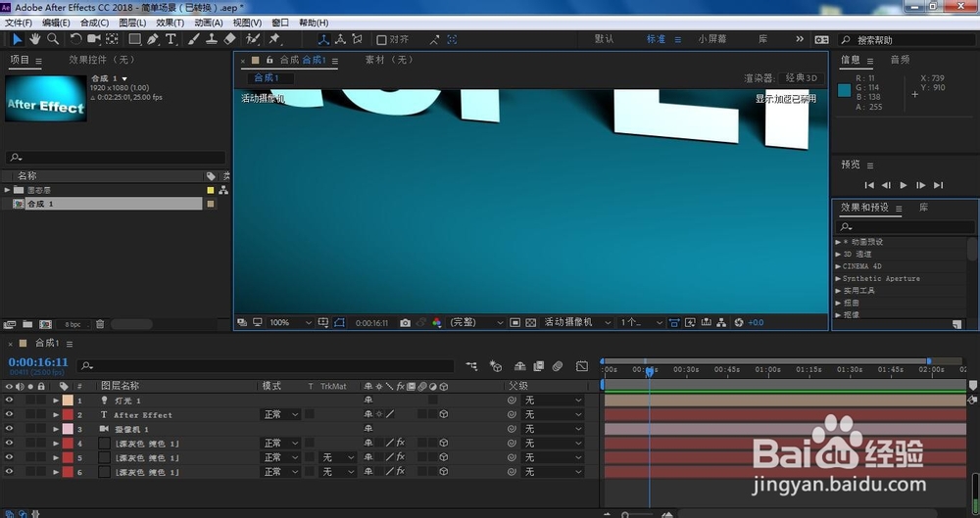
Task: Hide layer 6 solid via eye icon
Action: point(9,472)
